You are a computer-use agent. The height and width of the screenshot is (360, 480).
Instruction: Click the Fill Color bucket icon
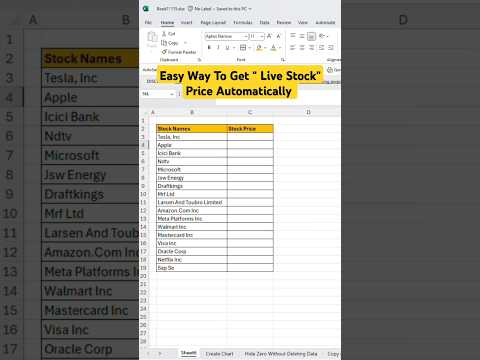(259, 48)
